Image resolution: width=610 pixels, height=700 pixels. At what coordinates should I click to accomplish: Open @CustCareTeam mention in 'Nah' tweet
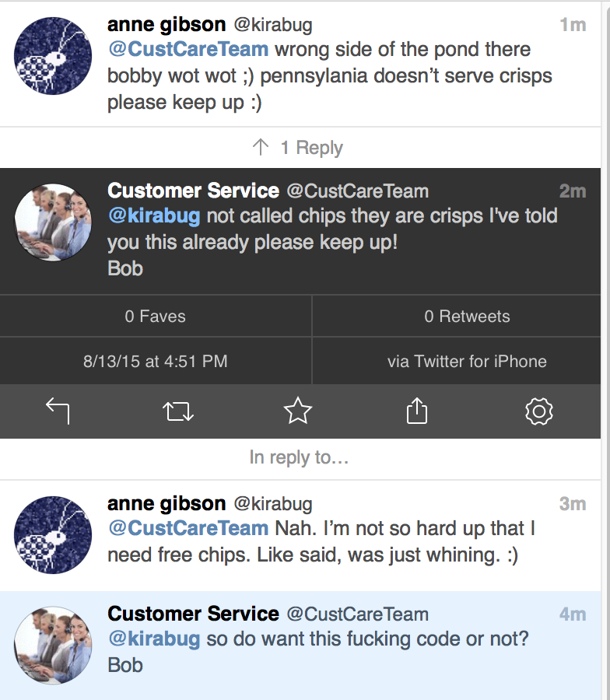(x=188, y=528)
